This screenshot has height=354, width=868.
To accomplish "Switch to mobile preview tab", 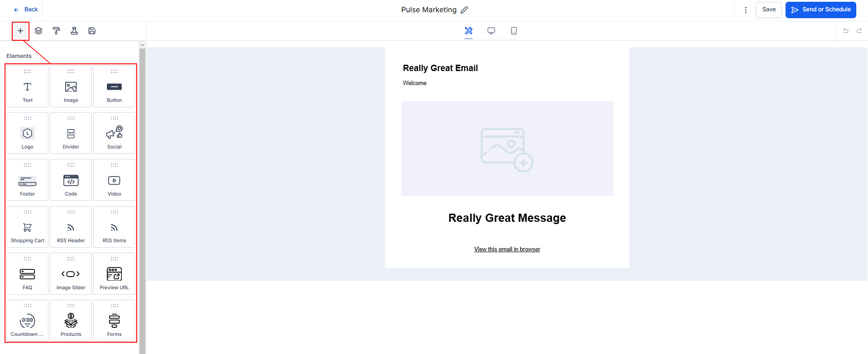I will pyautogui.click(x=514, y=31).
